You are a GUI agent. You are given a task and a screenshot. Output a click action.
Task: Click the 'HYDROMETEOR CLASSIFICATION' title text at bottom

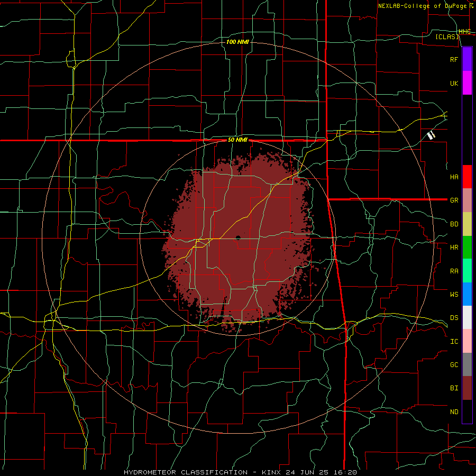click(186, 472)
